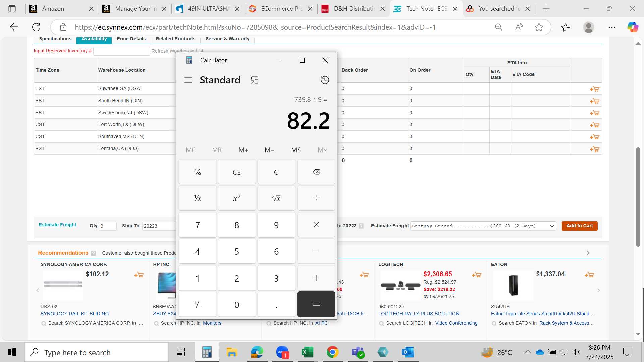
Task: Open the Monitors category link
Action: (212, 323)
